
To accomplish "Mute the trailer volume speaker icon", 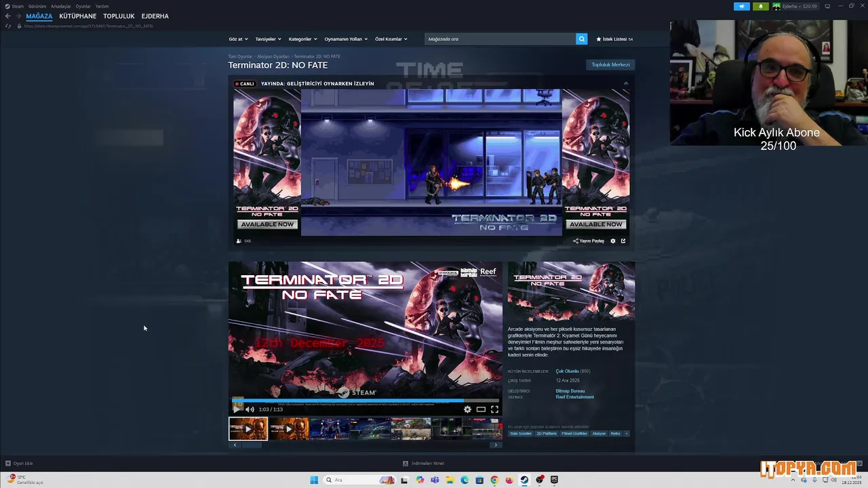I will (x=250, y=409).
